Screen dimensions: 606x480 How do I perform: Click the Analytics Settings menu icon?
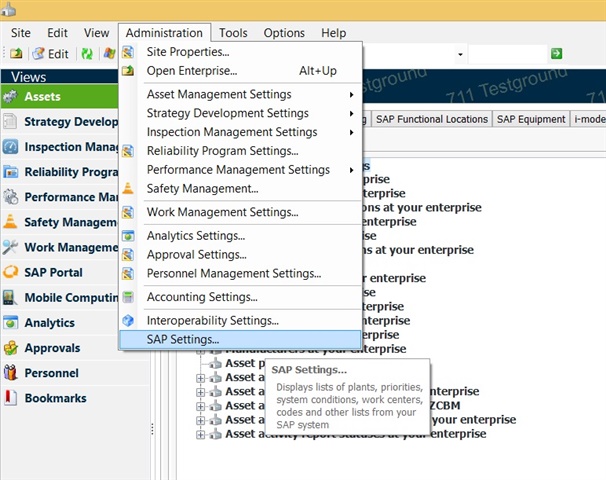(128, 235)
